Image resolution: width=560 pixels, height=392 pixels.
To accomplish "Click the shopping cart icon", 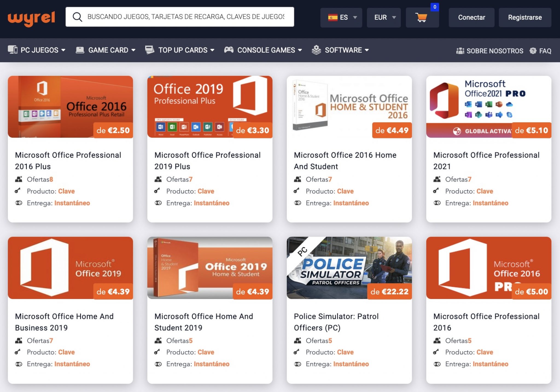I will [421, 18].
